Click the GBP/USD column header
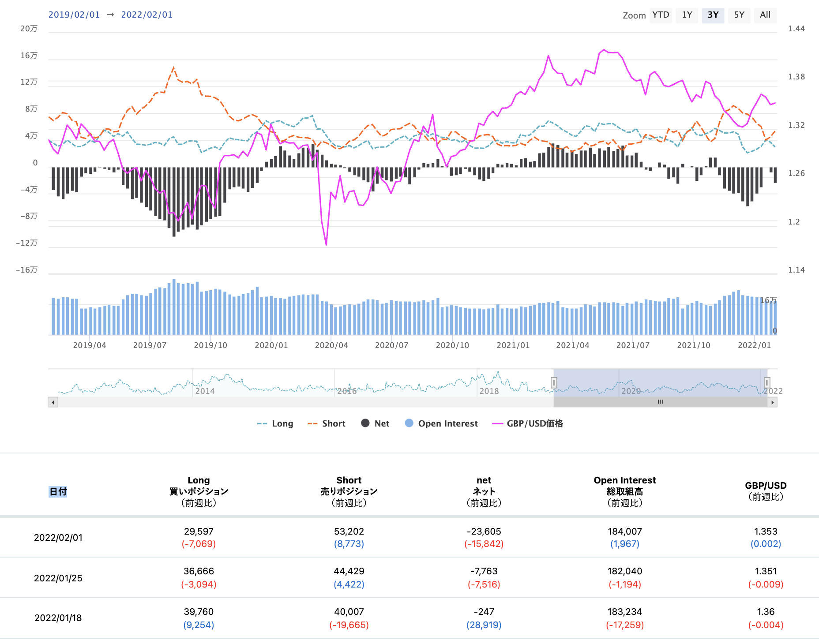 (x=766, y=491)
